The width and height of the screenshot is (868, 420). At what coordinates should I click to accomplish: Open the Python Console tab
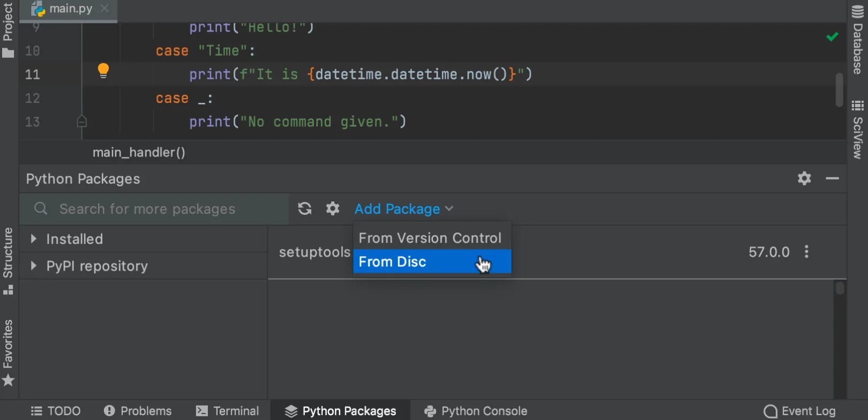(x=476, y=411)
